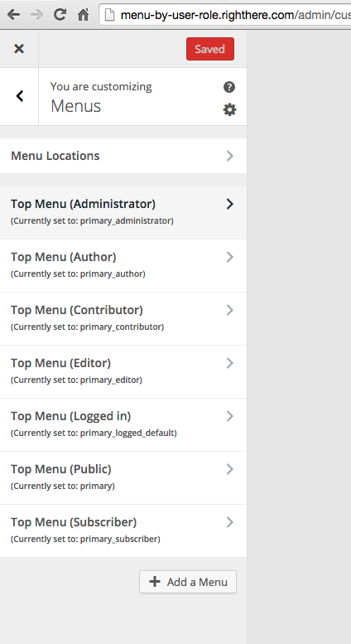Click the Add a Menu button
This screenshot has height=644, width=351.
tap(188, 582)
